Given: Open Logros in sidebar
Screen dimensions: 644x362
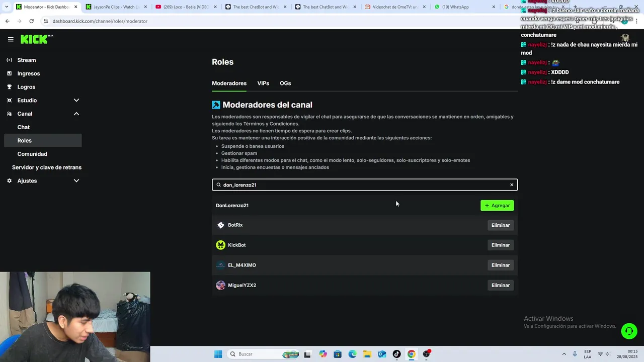Looking at the screenshot, I should 26,87.
